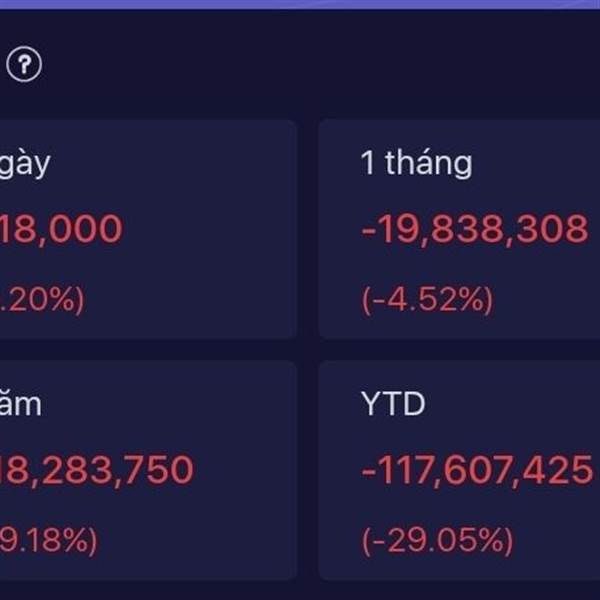Click the "năm" label in the yearly card

(x=20, y=404)
